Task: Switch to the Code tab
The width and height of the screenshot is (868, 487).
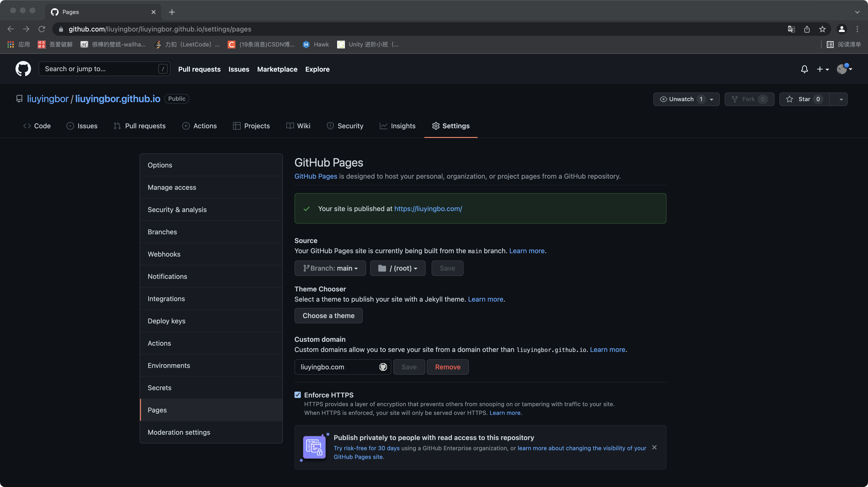Action: (x=37, y=126)
